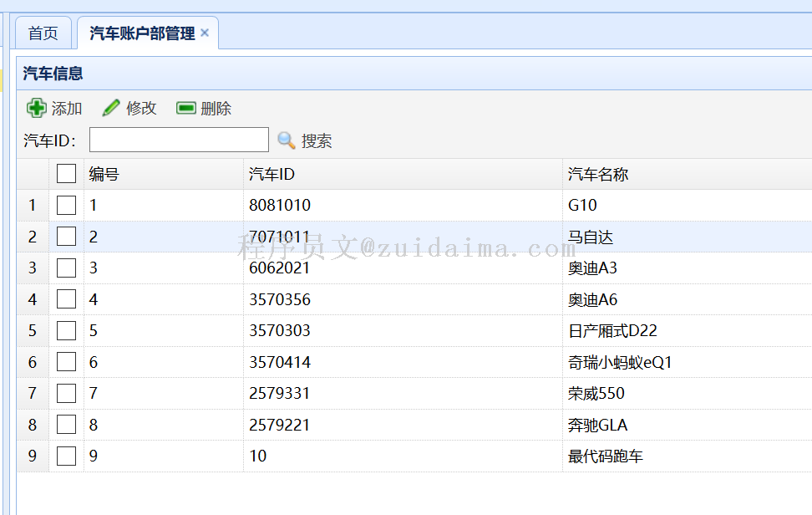The width and height of the screenshot is (812, 515).
Task: Check the row for 最代码跑车
Action: tap(66, 456)
